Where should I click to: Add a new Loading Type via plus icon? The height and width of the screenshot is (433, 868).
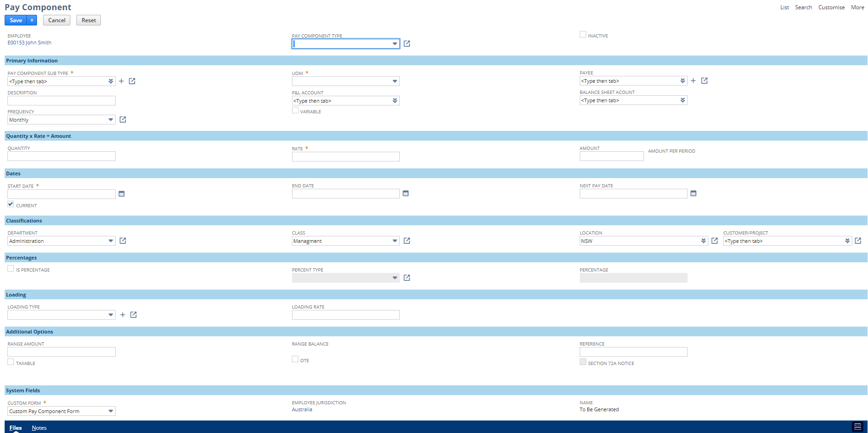coord(123,315)
